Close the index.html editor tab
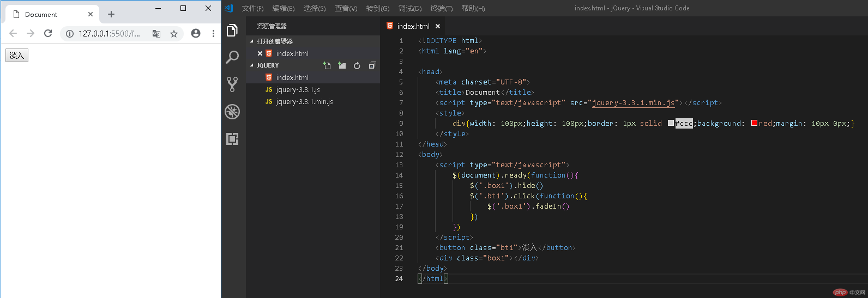The height and width of the screenshot is (298, 868). pyautogui.click(x=438, y=26)
